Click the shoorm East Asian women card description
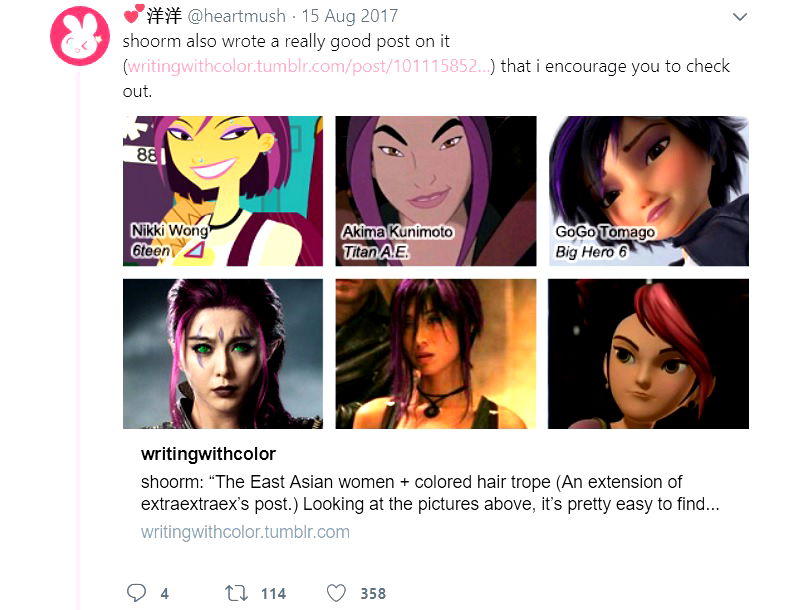800x610 pixels. [x=430, y=493]
